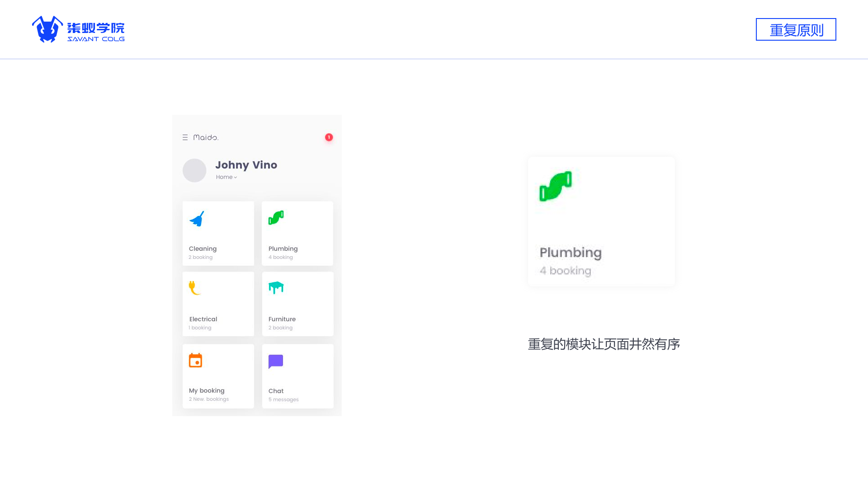
Task: Select the Cleaning label text
Action: 203,249
